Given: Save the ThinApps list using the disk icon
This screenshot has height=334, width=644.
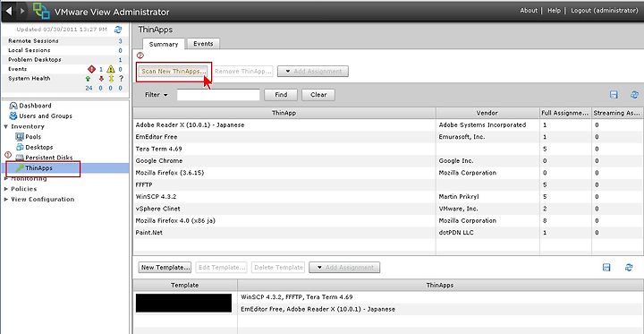Looking at the screenshot, I should click(x=614, y=95).
